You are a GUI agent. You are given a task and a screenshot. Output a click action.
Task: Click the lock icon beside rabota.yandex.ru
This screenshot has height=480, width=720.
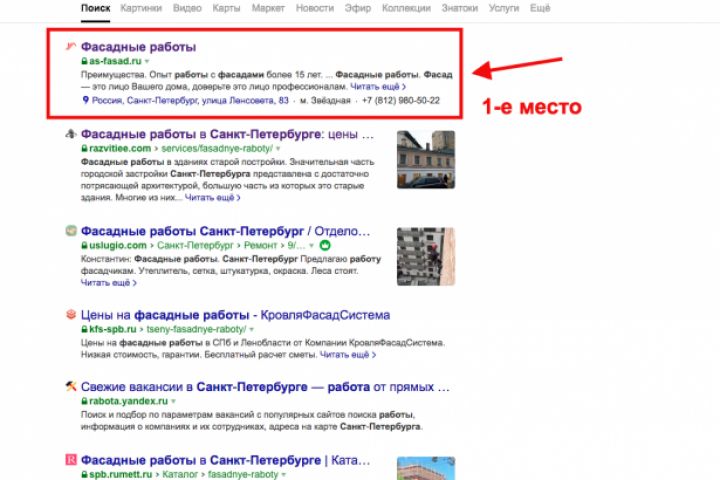pyautogui.click(x=84, y=401)
